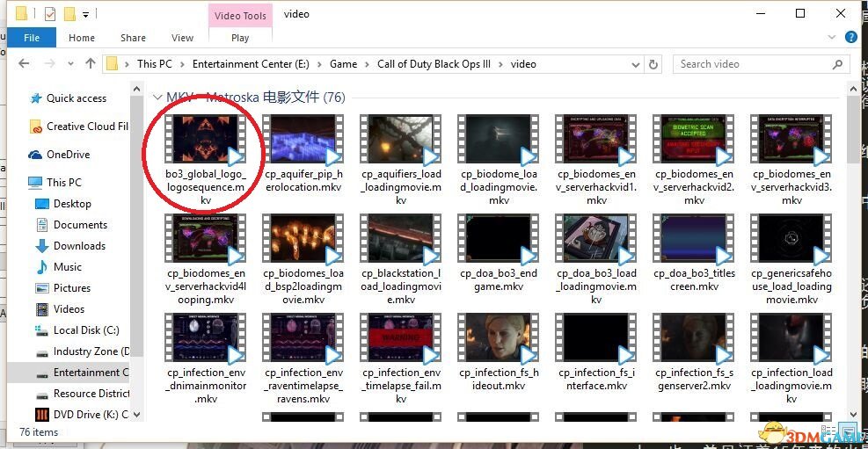Select cp_infection_load_loadingmovie.mkv file
Screen dimensions: 868x449
coord(791,358)
